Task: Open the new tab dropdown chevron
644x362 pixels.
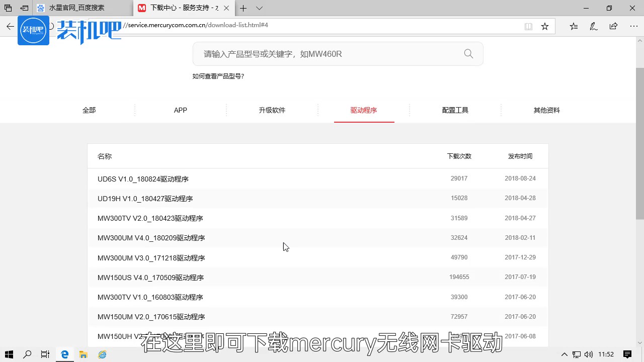Action: pyautogui.click(x=259, y=8)
